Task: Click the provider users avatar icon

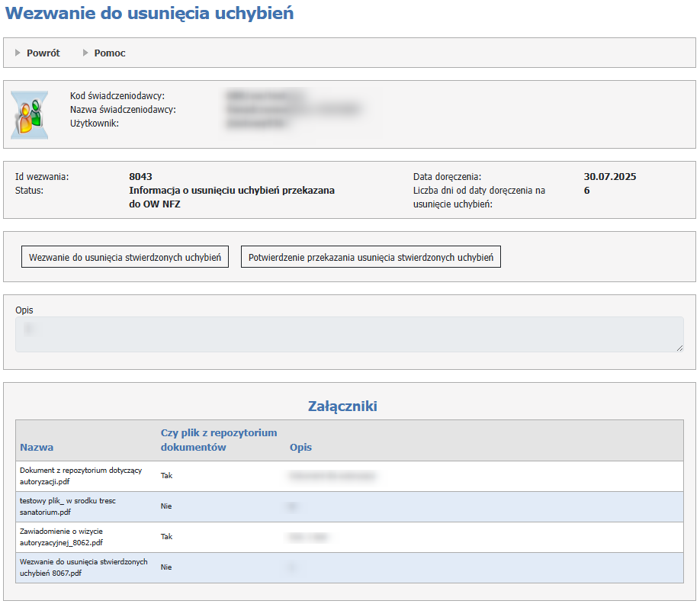Action: pos(29,115)
